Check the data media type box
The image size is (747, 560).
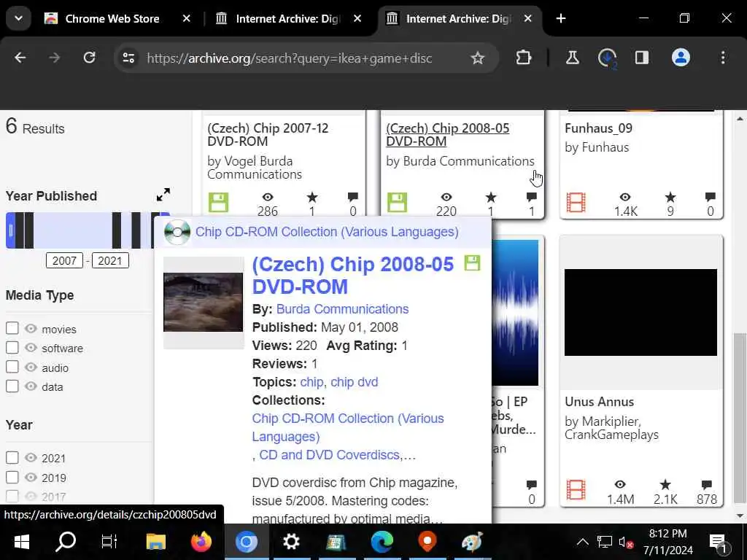[12, 386]
